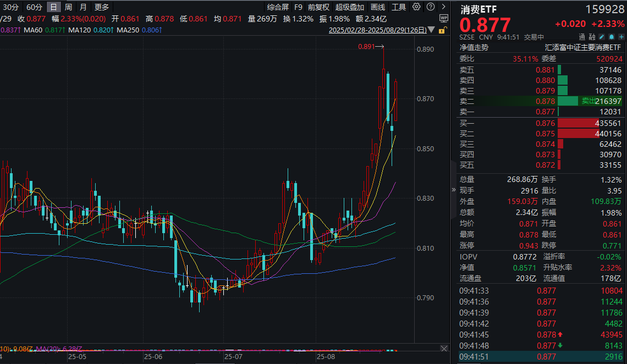This screenshot has height=364, width=627.
Task: Toggle the lock icon beside the date range
Action: [442, 31]
